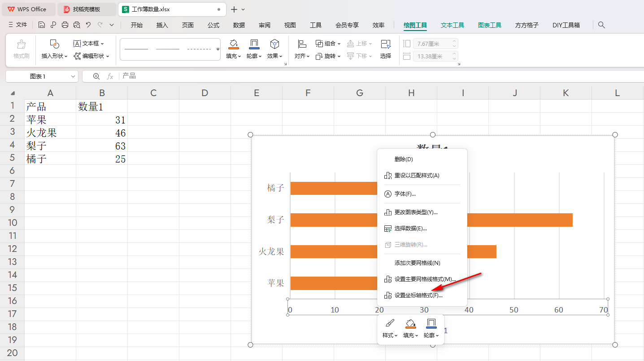Screen dimensions: 644x361
Task: Open the Name Box dropdown arrow
Action: click(73, 77)
